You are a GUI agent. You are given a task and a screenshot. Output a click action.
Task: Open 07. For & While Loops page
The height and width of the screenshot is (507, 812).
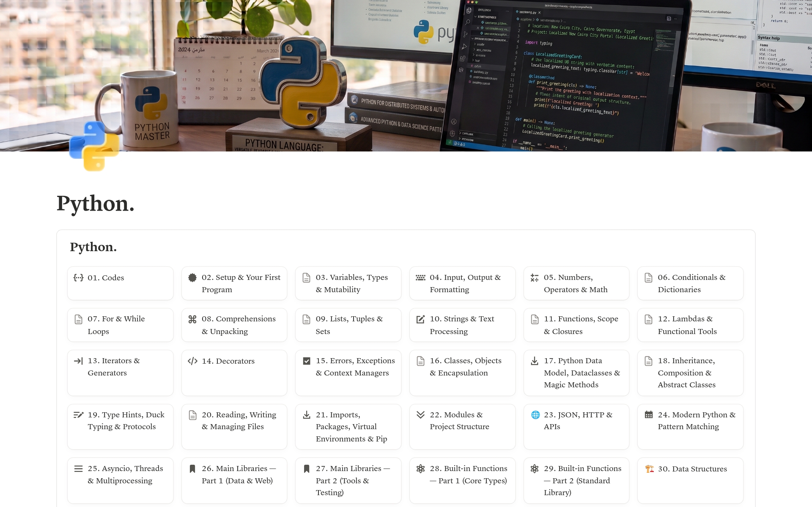click(120, 325)
